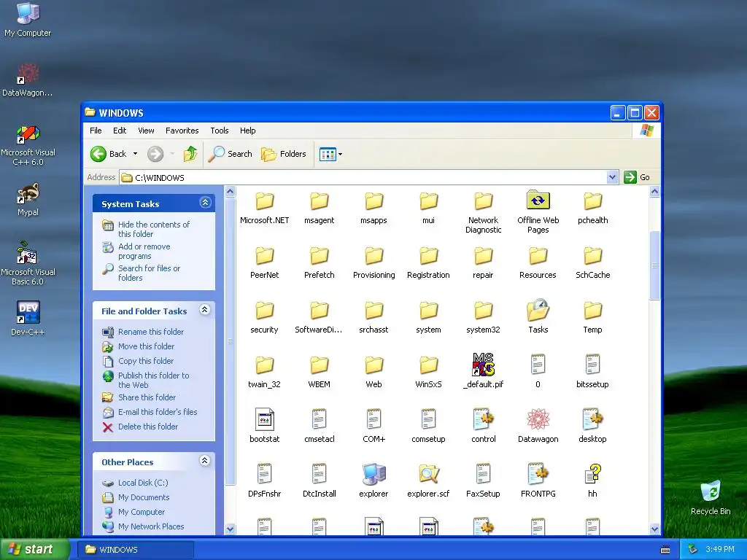Select Microsoft Visual C++ 6.0 desktop shortcut

(x=28, y=146)
